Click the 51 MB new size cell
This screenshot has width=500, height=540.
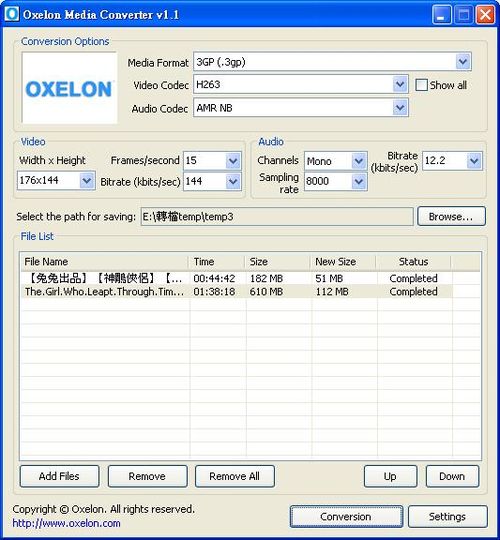pyautogui.click(x=329, y=278)
